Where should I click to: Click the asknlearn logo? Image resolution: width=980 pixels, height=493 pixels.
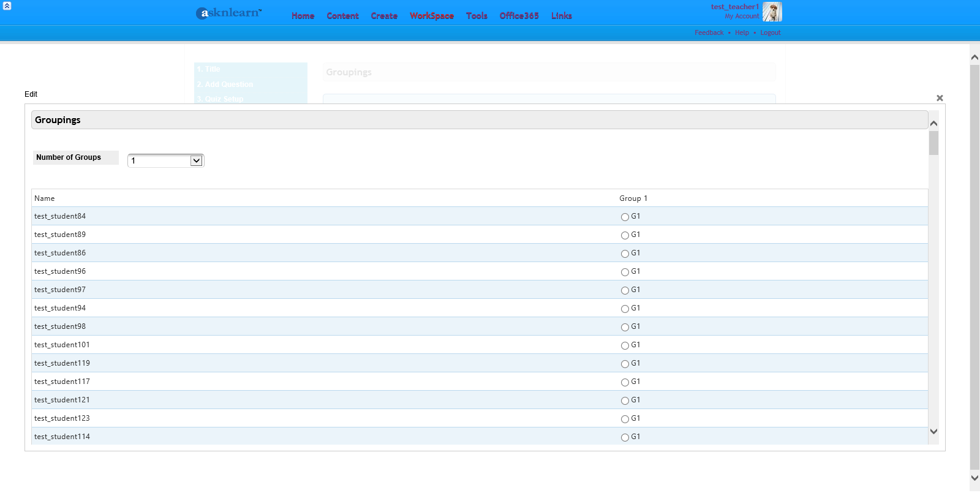tap(229, 13)
